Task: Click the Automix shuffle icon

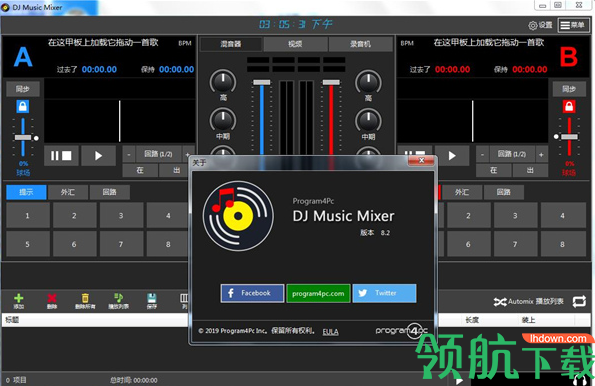Action: coord(500,302)
